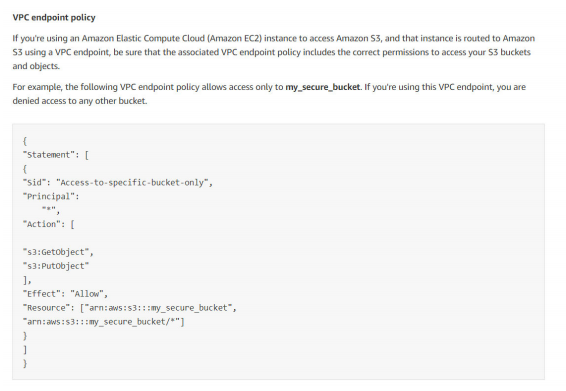Click the "*" principal value line
The image size is (566, 391).
pos(51,210)
